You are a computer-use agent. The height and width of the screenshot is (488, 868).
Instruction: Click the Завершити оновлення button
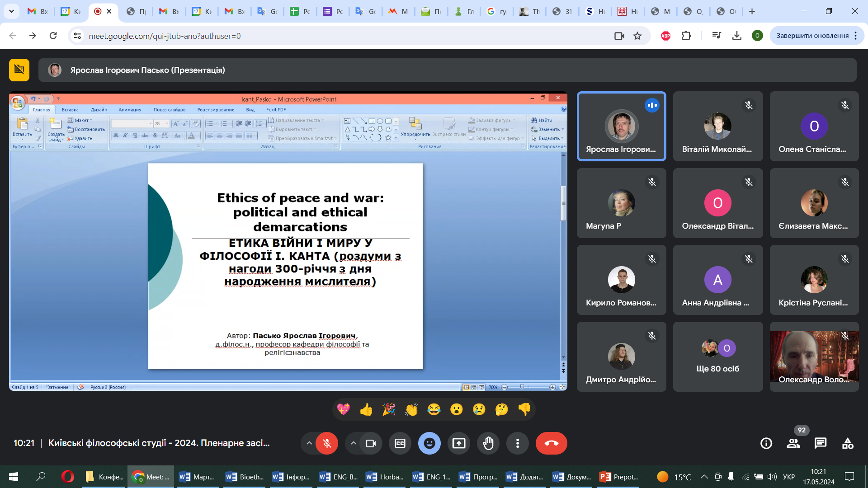812,36
